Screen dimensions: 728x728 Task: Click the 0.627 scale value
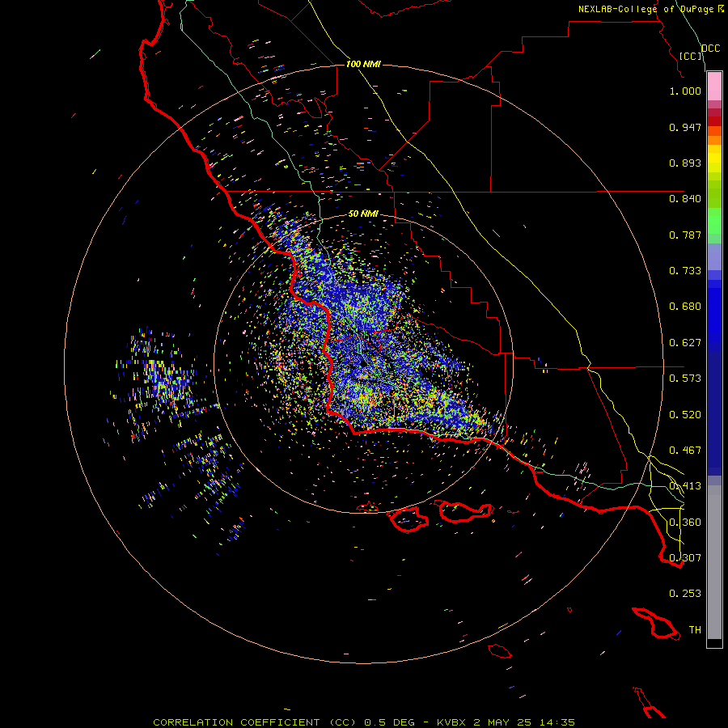[685, 343]
